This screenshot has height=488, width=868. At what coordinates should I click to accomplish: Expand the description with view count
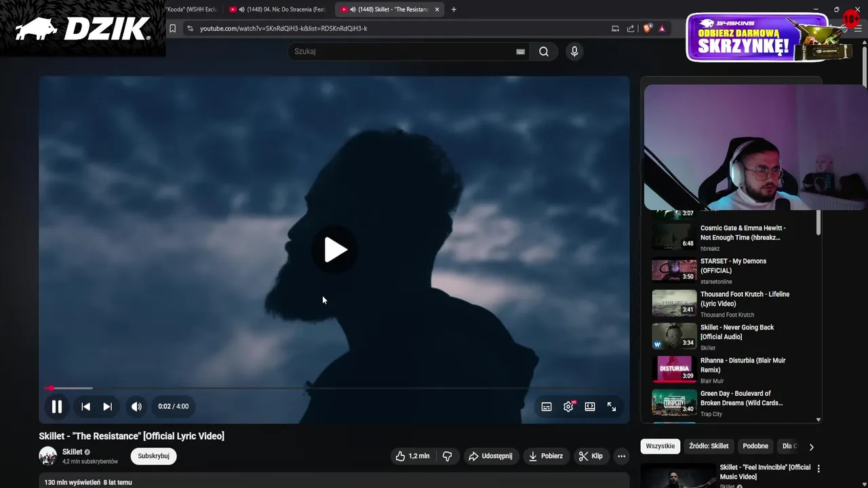88,483
